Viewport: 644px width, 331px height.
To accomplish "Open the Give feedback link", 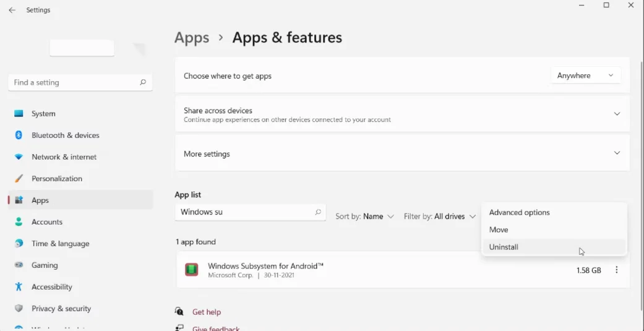I will [x=216, y=329].
